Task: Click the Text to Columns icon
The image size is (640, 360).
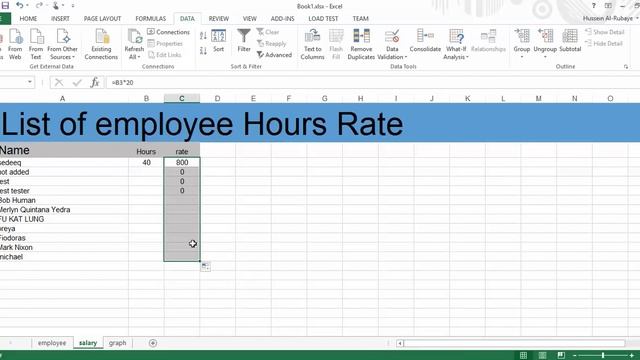Action: (x=312, y=44)
